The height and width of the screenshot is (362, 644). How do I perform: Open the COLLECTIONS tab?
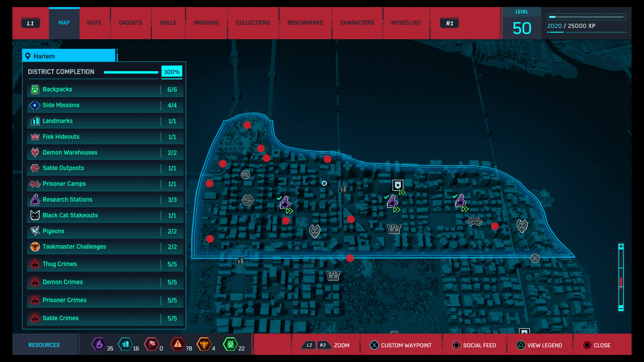(253, 22)
